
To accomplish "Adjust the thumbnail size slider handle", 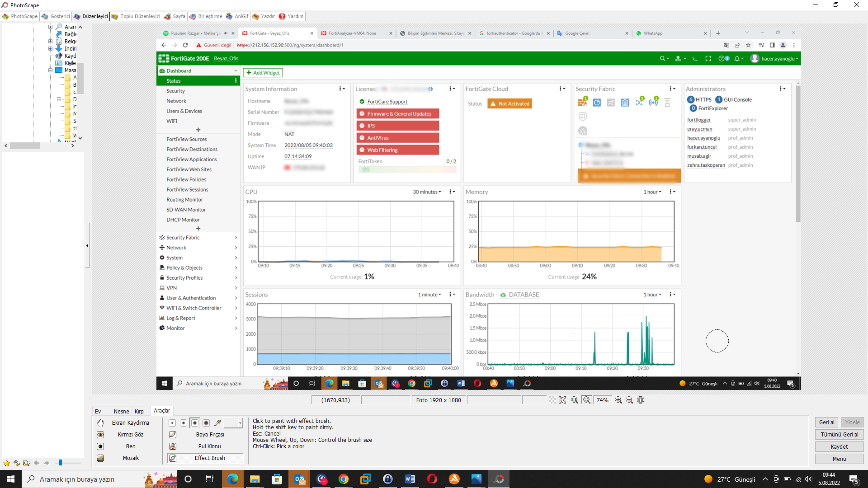I will tap(61, 463).
